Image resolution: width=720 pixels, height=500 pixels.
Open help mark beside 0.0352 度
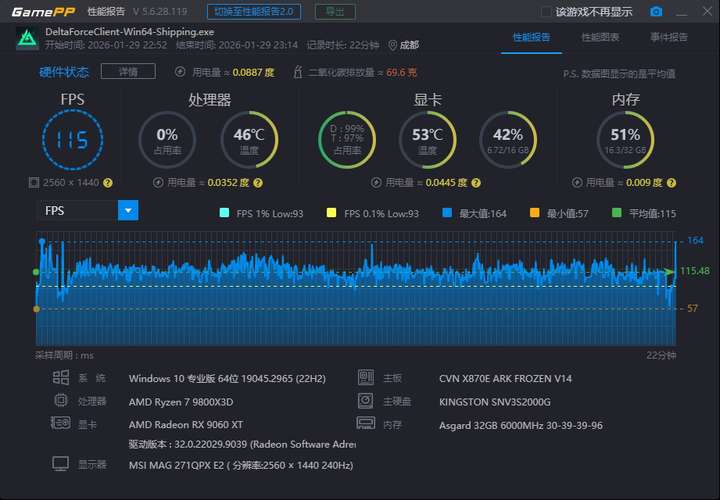pyautogui.click(x=258, y=183)
